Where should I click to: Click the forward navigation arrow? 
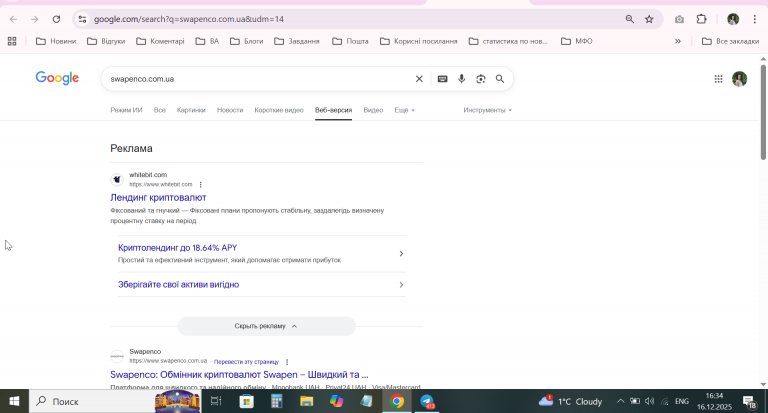[34, 19]
